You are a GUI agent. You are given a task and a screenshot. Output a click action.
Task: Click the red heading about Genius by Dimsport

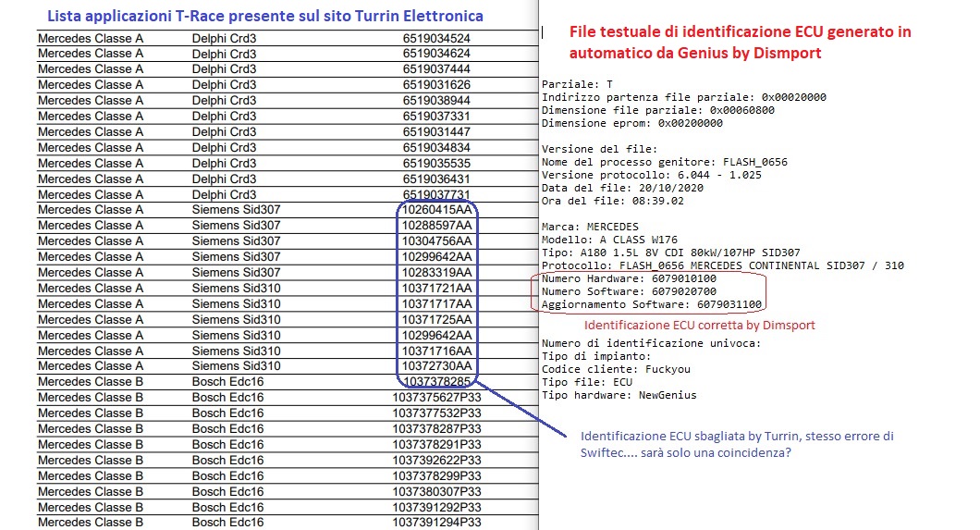(x=740, y=43)
